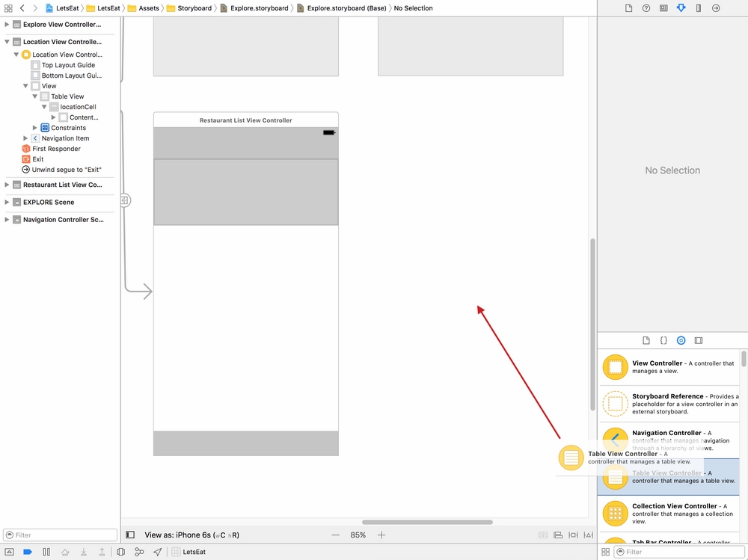Open Resolve Auto Layout Issues menu
Image resolution: width=748 pixels, height=560 pixels.
(x=588, y=535)
